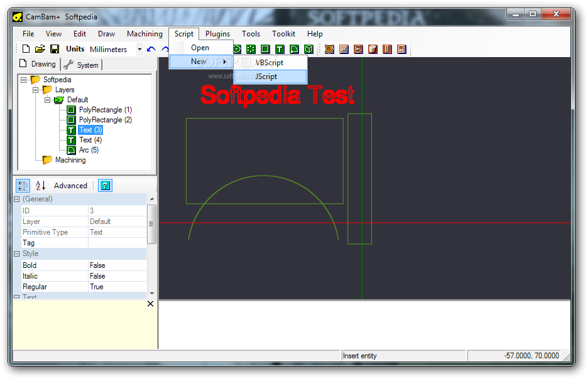Click the Insert entity status bar text

(359, 356)
